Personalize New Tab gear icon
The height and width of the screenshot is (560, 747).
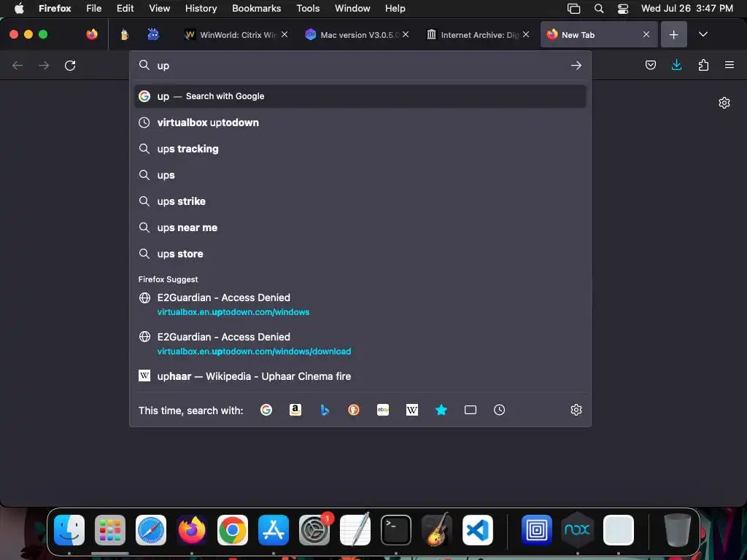pyautogui.click(x=724, y=103)
